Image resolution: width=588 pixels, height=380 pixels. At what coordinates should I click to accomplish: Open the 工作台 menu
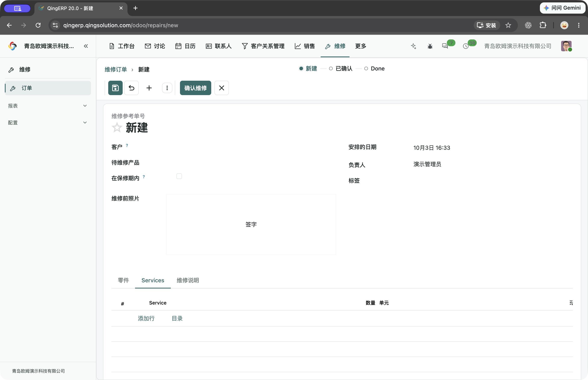click(x=122, y=46)
